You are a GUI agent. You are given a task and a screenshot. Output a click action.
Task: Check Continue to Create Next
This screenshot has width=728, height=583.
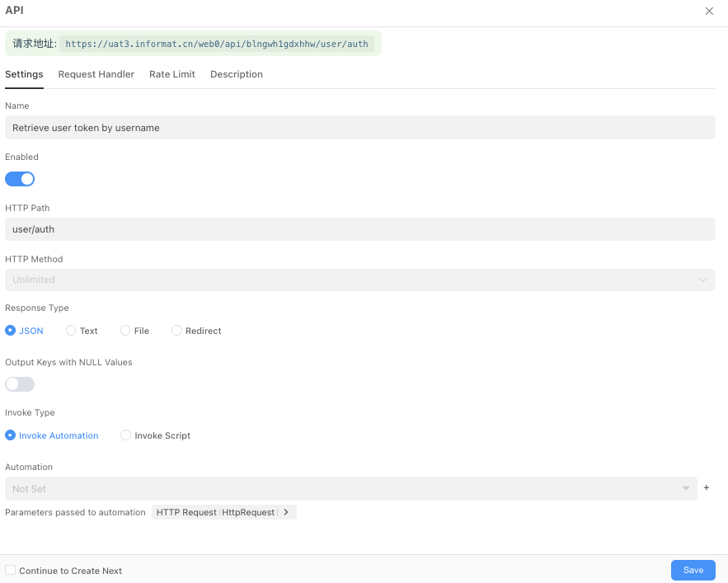(x=10, y=570)
